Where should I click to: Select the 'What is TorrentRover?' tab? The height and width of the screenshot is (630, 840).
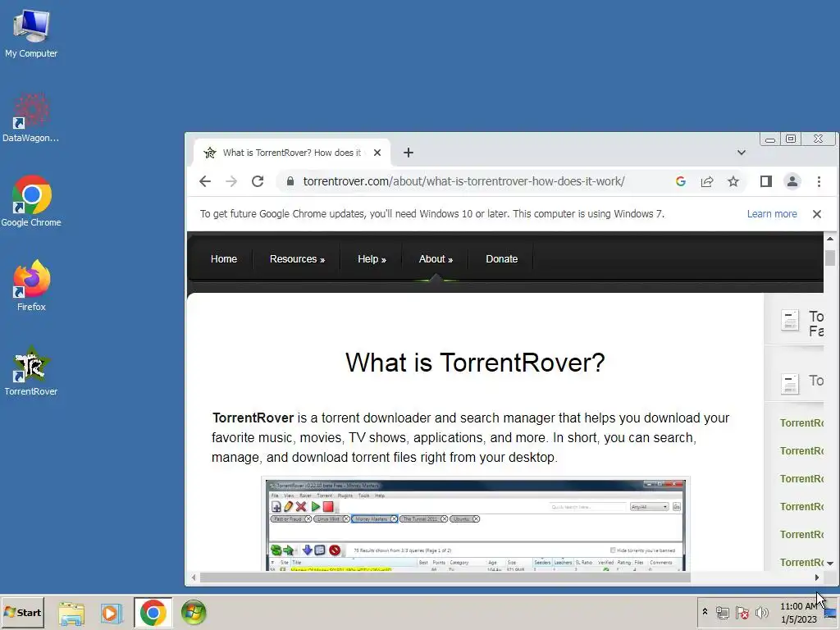pos(292,153)
